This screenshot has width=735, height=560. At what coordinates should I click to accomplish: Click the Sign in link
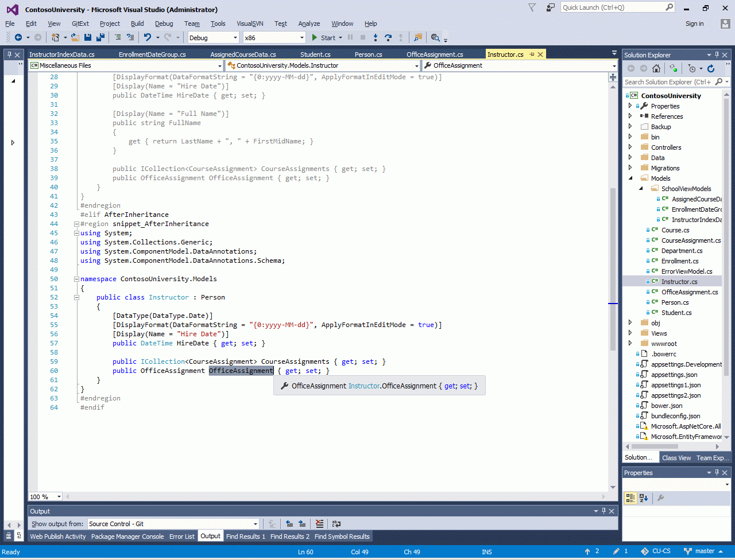tap(694, 24)
